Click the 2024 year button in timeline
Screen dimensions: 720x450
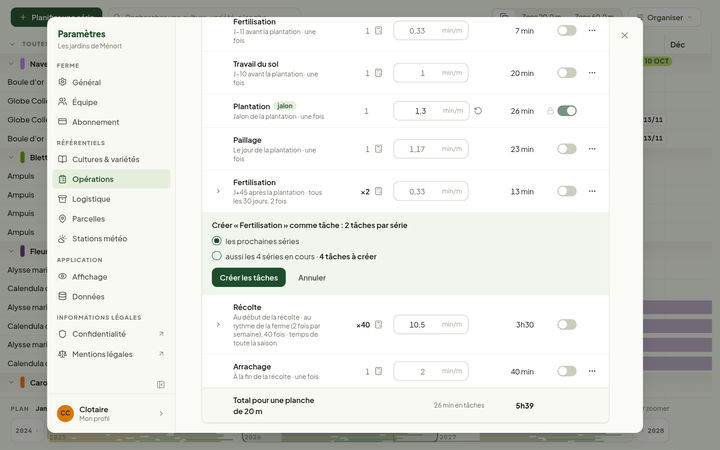click(27, 431)
